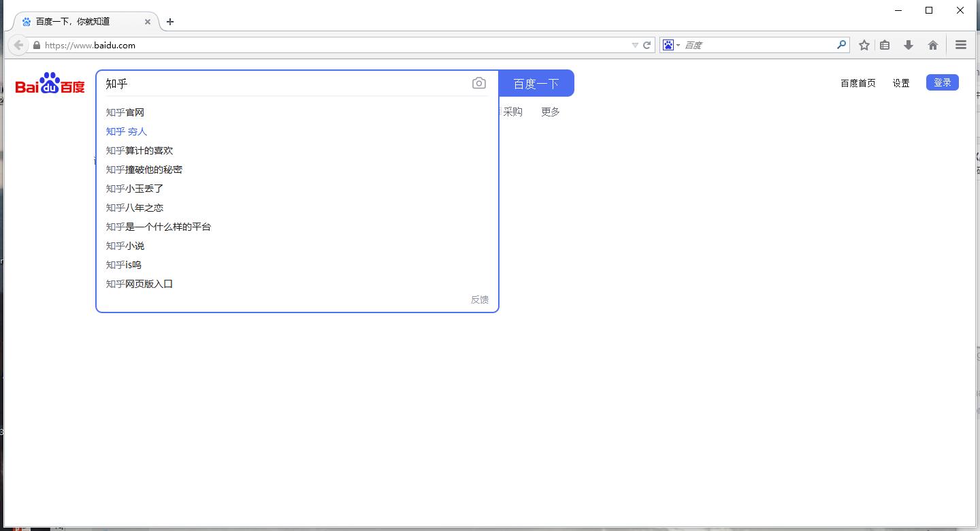Expand the URL history dropdown arrow
The height and width of the screenshot is (531, 980).
(635, 45)
